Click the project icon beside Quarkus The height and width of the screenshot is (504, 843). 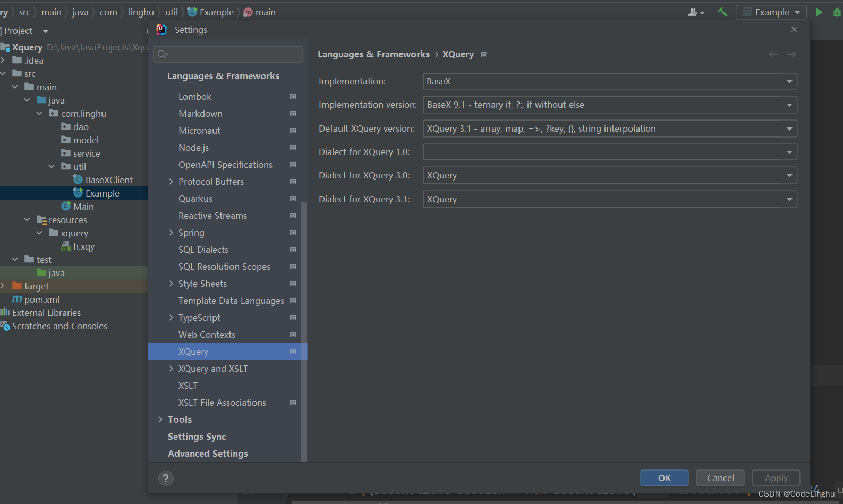tap(293, 199)
